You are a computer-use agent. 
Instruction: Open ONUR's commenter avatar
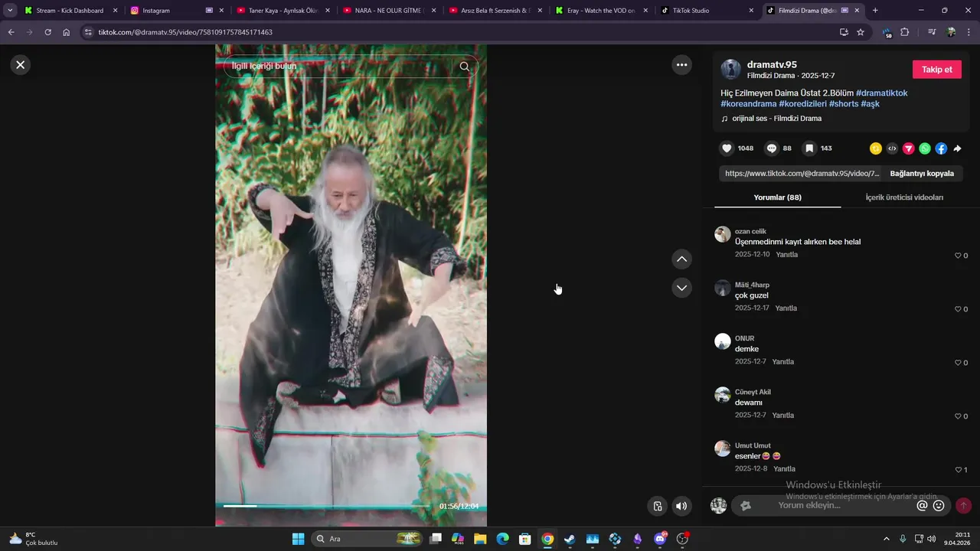pyautogui.click(x=723, y=341)
